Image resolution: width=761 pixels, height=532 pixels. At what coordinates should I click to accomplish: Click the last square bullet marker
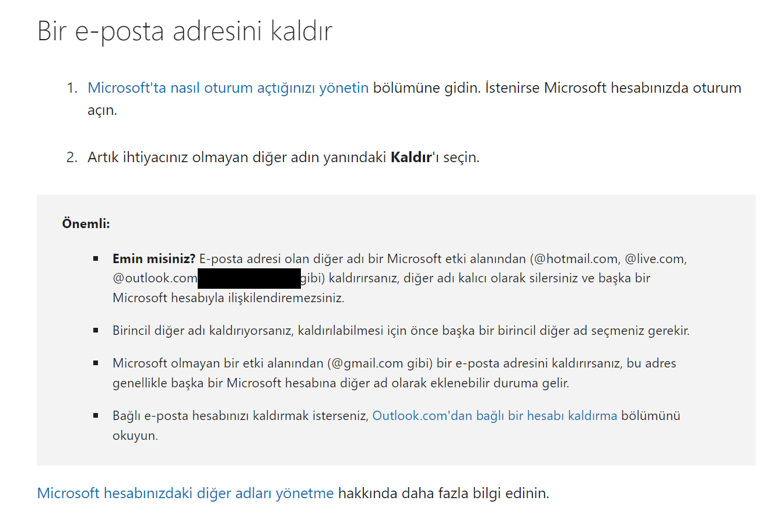tap(98, 414)
